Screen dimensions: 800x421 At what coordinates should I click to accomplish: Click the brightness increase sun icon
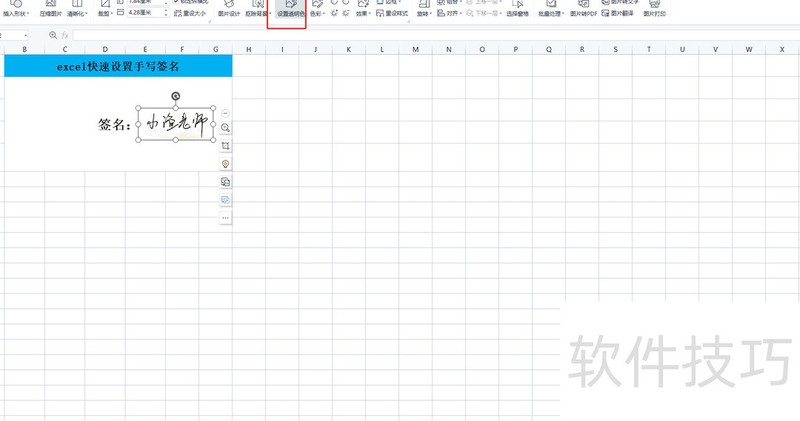point(335,13)
